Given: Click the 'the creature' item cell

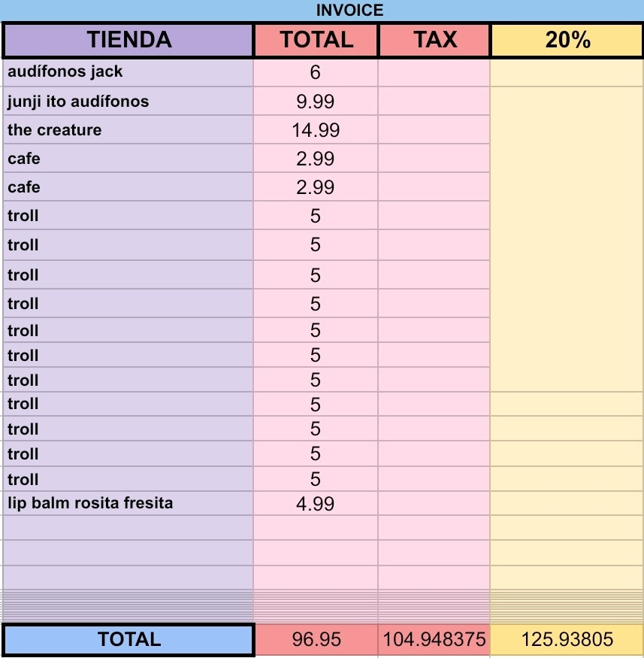Looking at the screenshot, I should [128, 129].
